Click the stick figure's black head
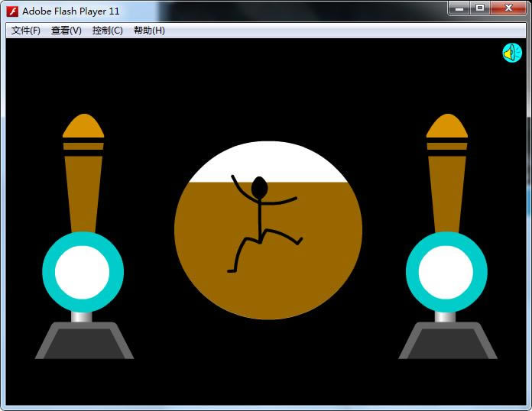 [260, 187]
